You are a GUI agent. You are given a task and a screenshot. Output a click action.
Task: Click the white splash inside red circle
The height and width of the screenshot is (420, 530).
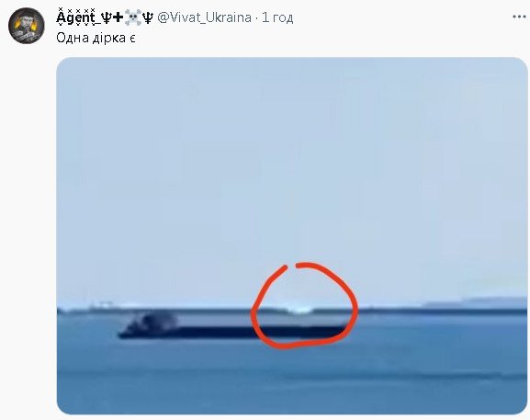[299, 308]
